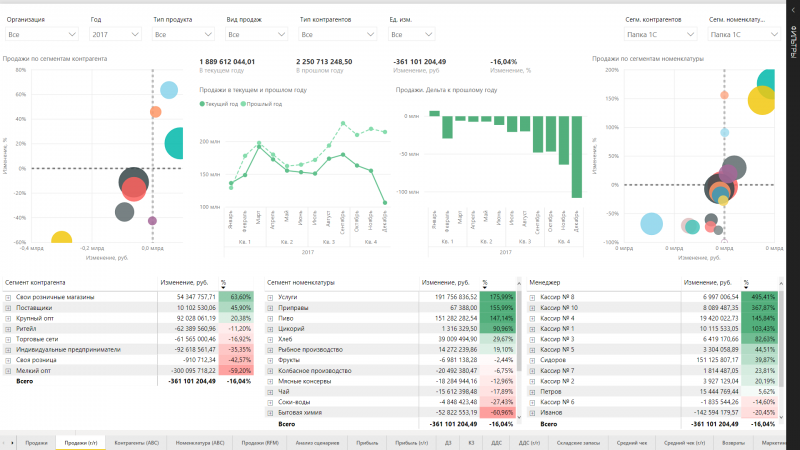Click tab scroll-left arrow at bottom
800x450 pixels.
[x=6, y=441]
